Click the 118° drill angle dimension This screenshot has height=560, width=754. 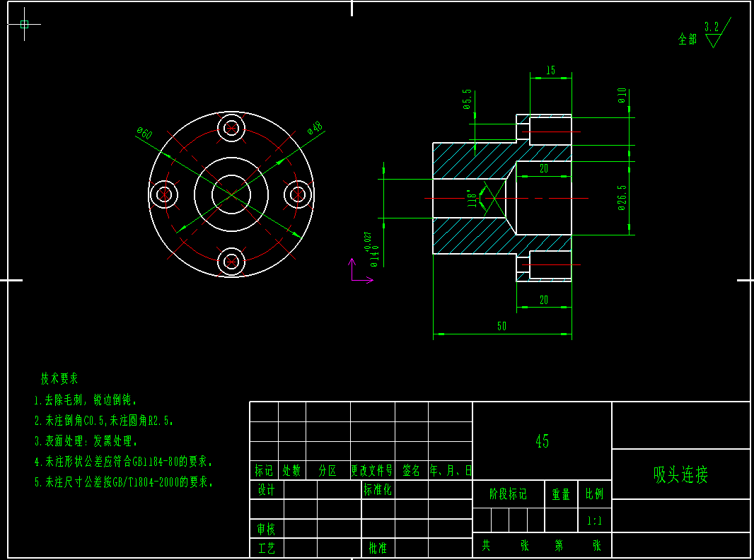click(x=472, y=197)
